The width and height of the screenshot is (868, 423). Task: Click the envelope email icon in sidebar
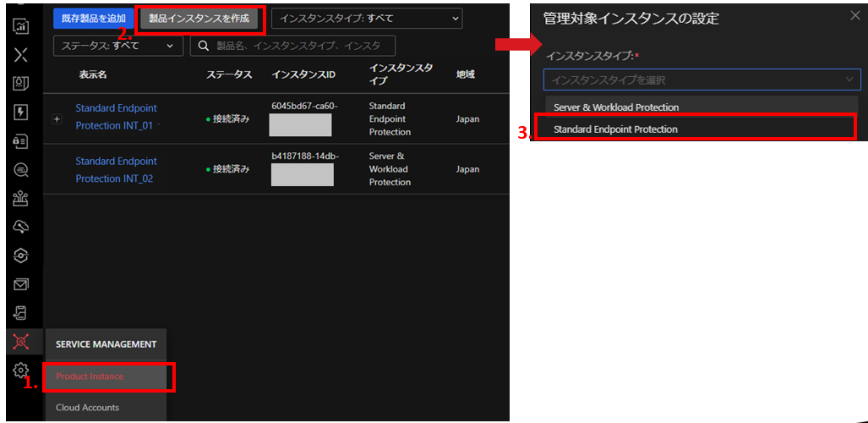tap(21, 284)
